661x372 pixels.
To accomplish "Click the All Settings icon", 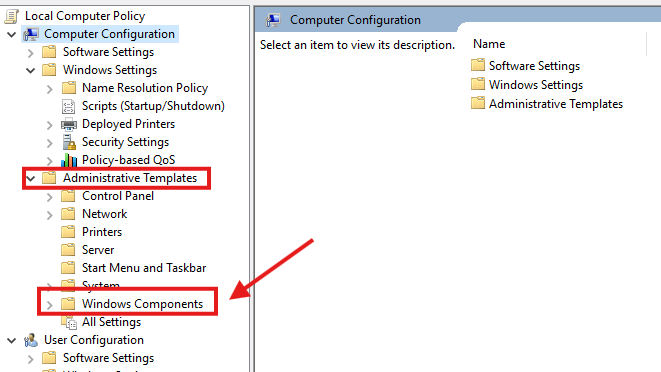I will (69, 323).
